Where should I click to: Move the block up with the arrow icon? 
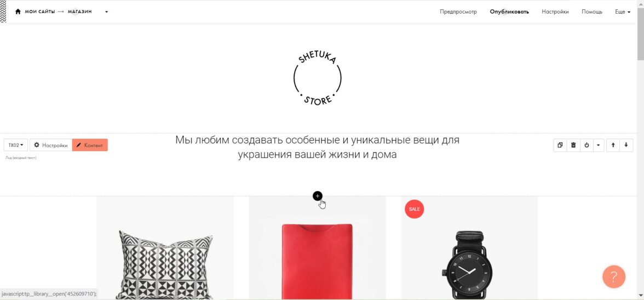(x=613, y=145)
